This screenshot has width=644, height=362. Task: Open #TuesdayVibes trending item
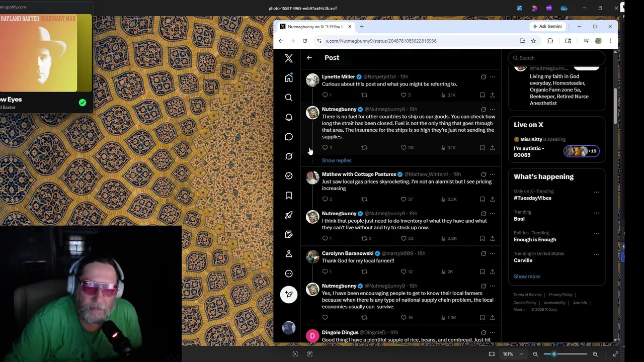pyautogui.click(x=532, y=198)
